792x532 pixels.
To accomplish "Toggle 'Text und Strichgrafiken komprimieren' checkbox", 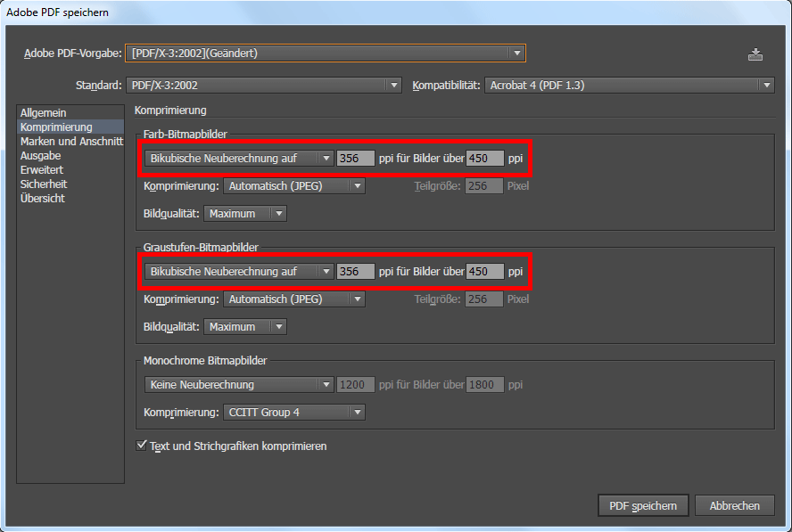I will [141, 445].
